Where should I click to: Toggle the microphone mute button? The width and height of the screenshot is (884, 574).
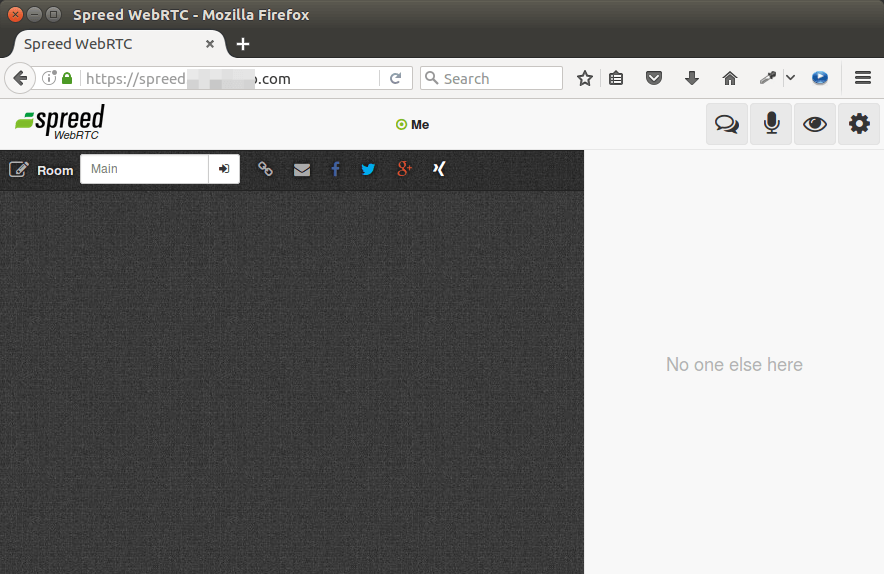(771, 124)
